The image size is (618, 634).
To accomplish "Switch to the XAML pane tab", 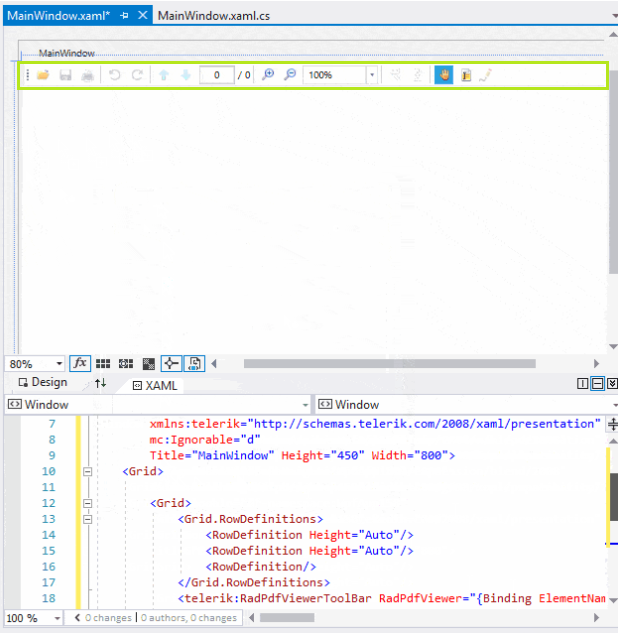I will (x=155, y=384).
